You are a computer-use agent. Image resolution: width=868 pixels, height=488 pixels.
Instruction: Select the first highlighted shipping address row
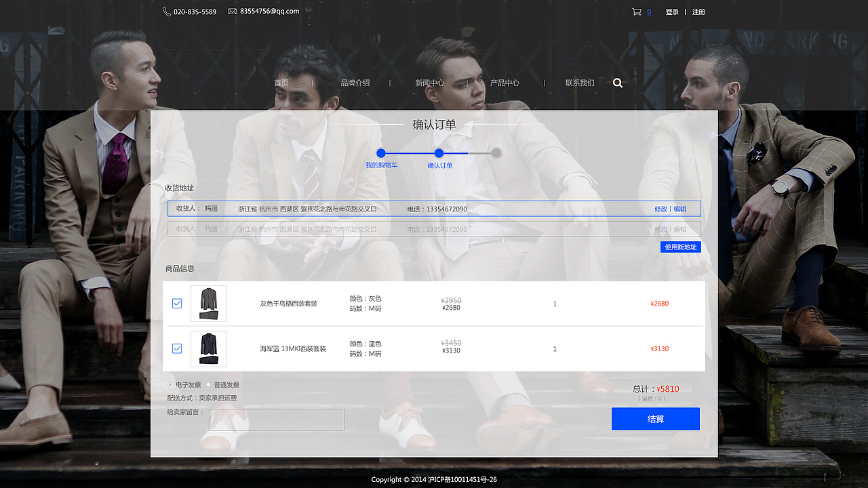434,209
